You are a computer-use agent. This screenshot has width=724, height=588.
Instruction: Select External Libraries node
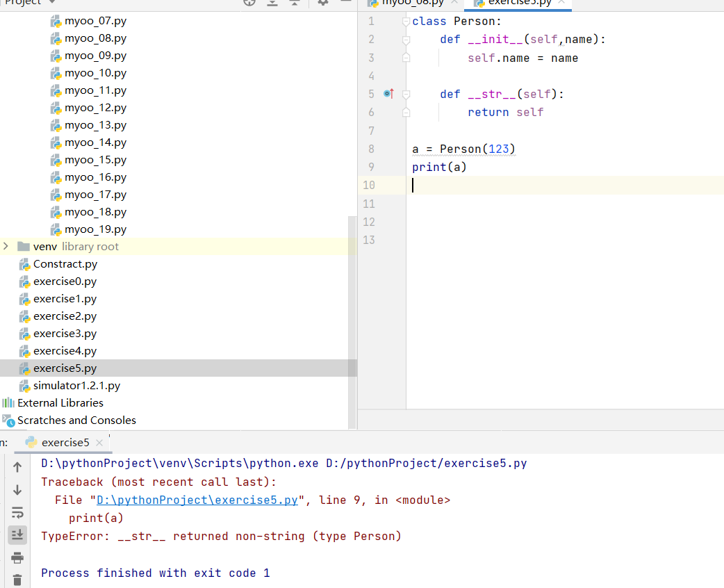click(x=53, y=403)
